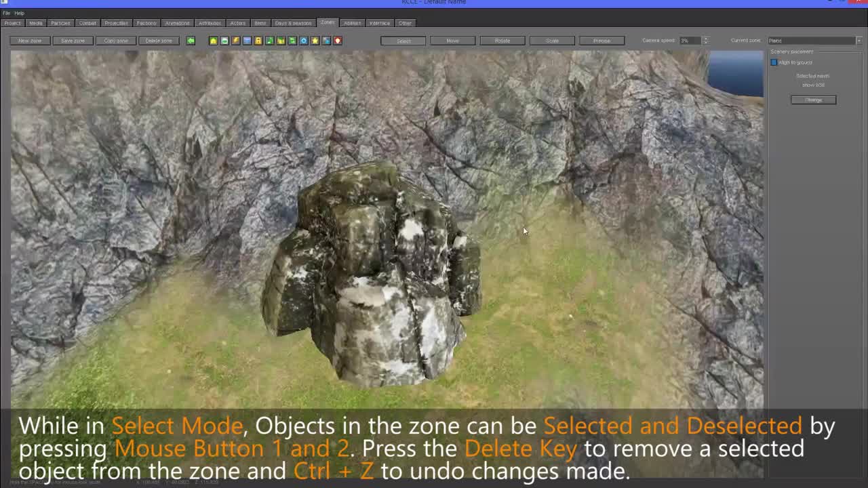868x488 pixels.
Task: Click the Delete zone button
Action: click(158, 41)
